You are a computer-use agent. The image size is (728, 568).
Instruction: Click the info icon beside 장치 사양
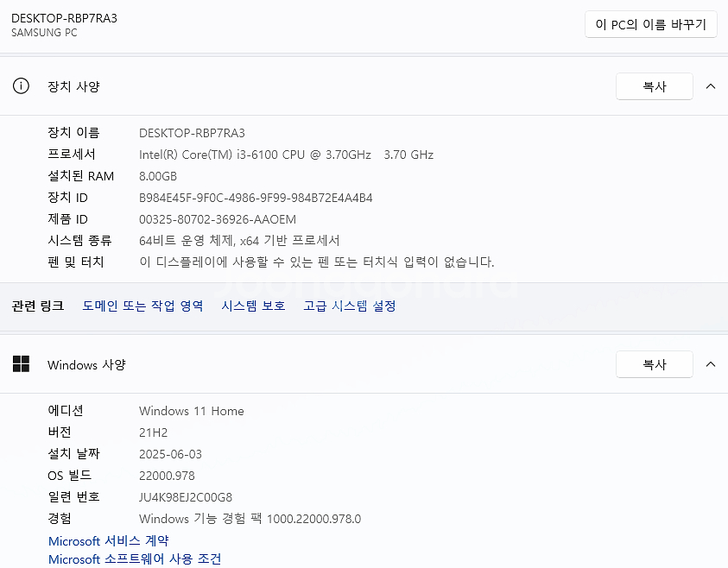[x=21, y=86]
